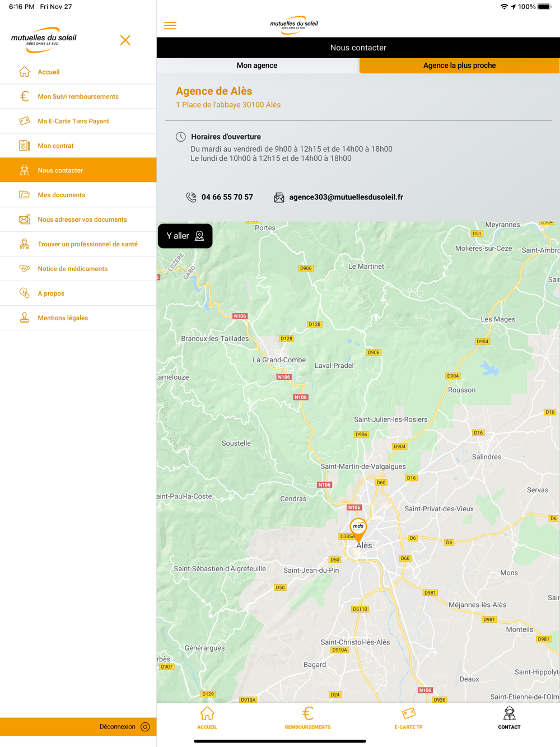Open Nous adresser vos documents entry

click(x=78, y=220)
